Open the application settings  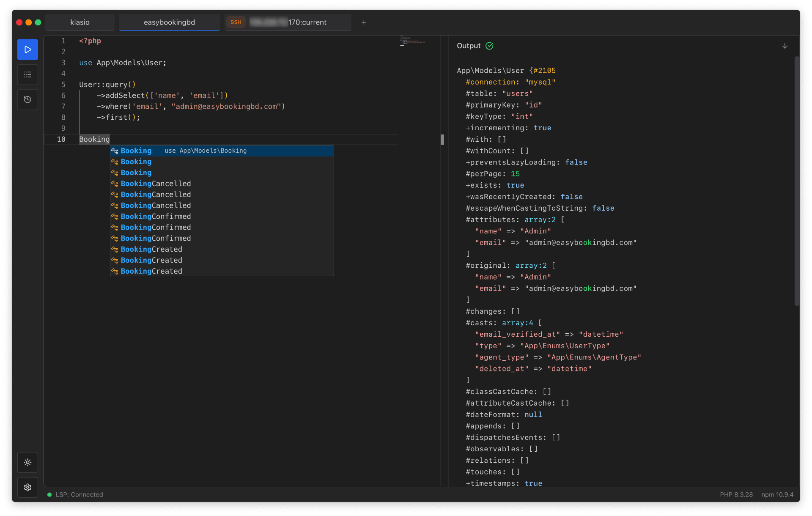(x=27, y=487)
